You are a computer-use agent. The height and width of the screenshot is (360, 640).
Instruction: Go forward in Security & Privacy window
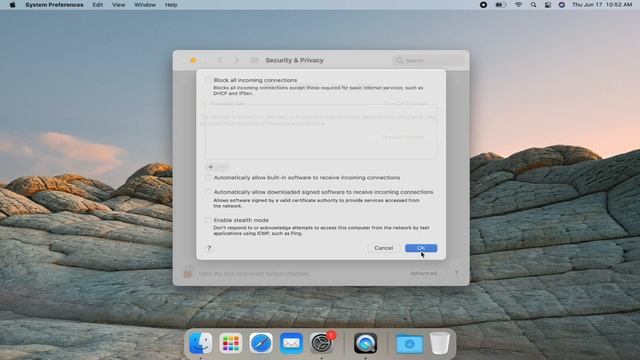[237, 60]
